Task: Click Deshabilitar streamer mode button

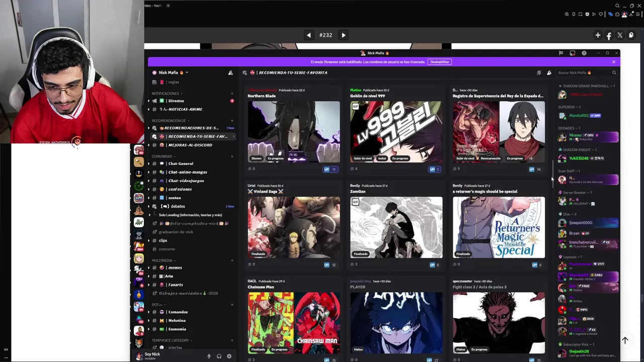Action: (439, 62)
